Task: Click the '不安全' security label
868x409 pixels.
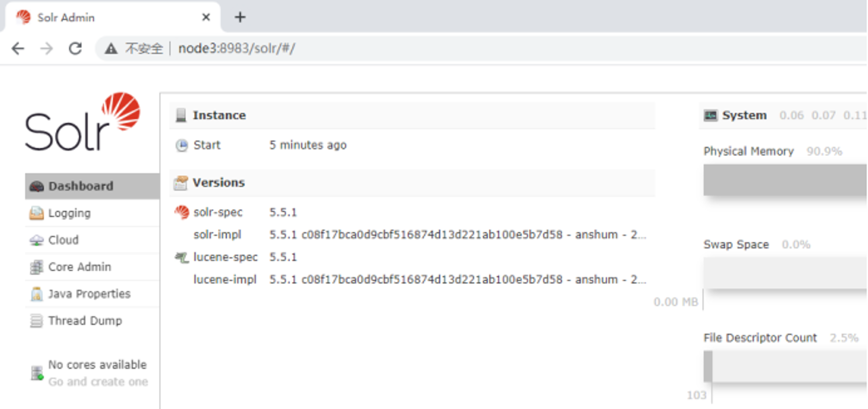Action: click(144, 49)
